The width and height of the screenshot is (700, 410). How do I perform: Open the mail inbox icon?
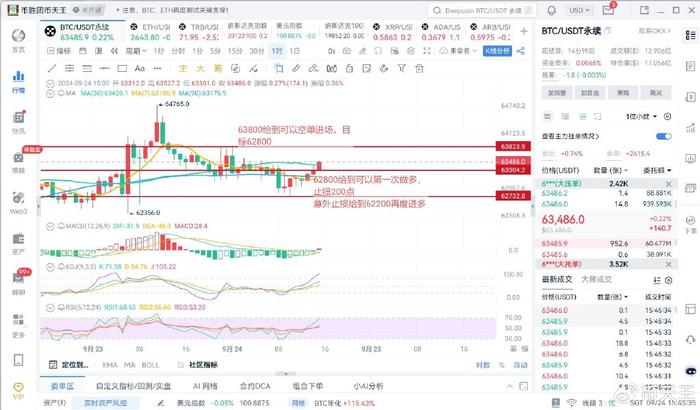(608, 10)
